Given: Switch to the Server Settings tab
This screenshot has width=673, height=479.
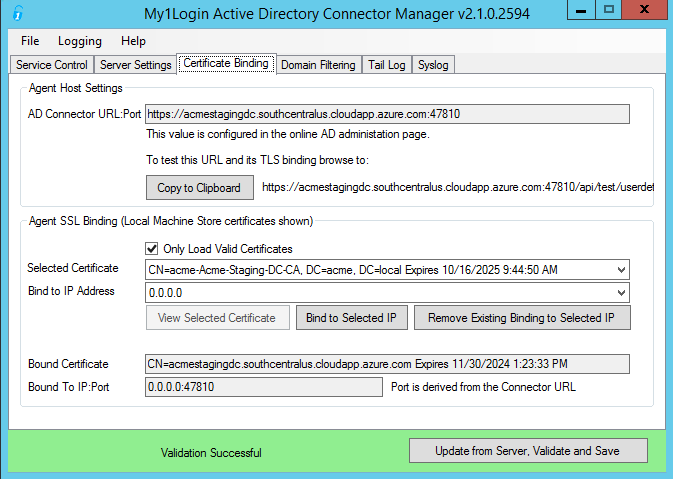Looking at the screenshot, I should [x=136, y=65].
